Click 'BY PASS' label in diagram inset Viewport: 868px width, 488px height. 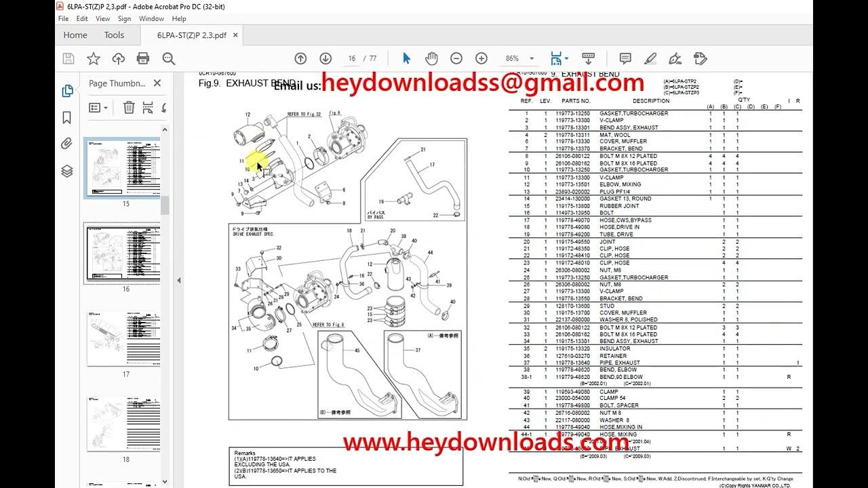coord(376,218)
